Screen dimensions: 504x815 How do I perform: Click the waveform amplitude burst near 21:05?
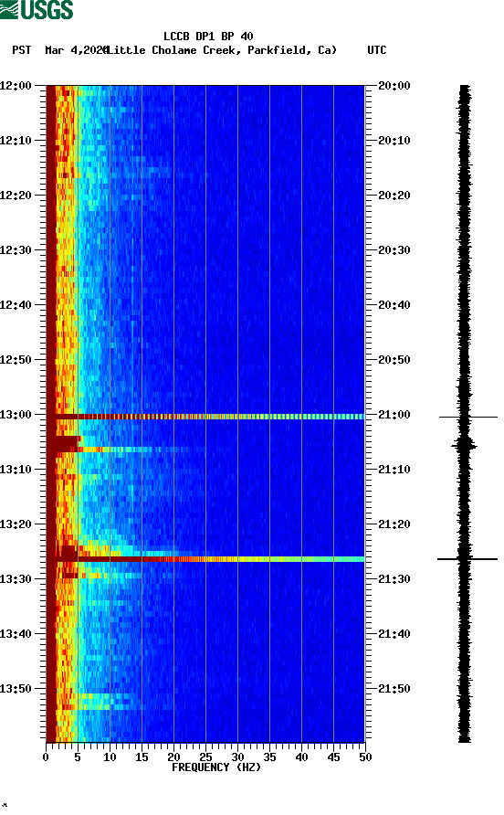(x=464, y=445)
